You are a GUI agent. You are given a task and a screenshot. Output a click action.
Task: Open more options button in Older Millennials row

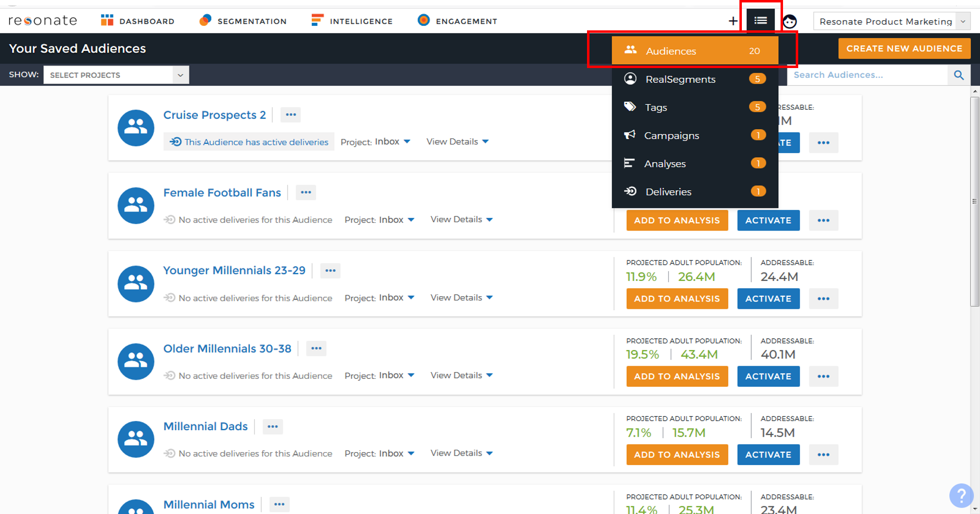(823, 376)
